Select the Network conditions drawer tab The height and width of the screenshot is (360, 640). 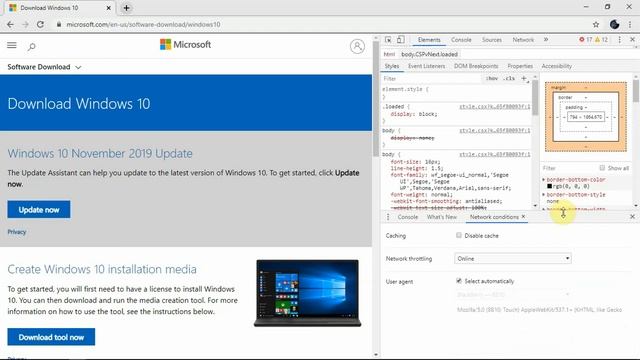(x=494, y=217)
